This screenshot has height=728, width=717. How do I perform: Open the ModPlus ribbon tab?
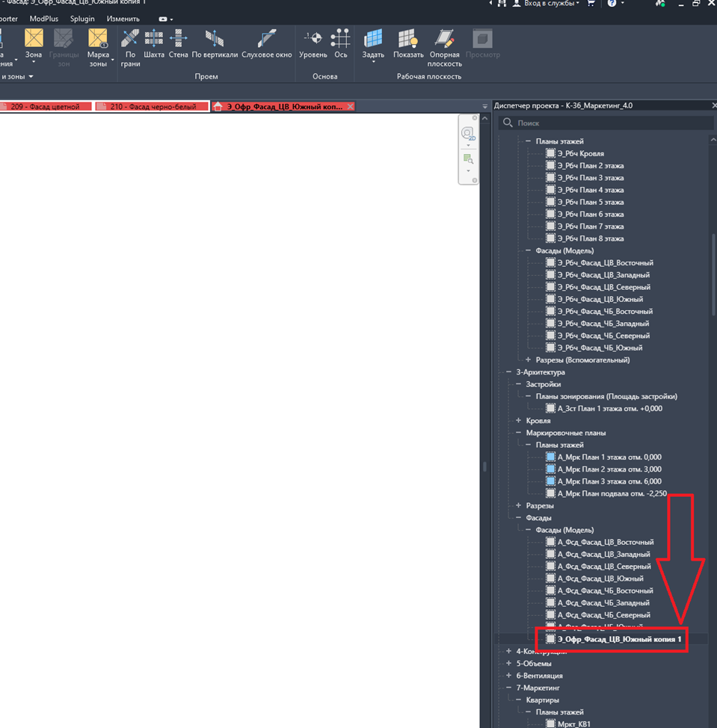[43, 19]
